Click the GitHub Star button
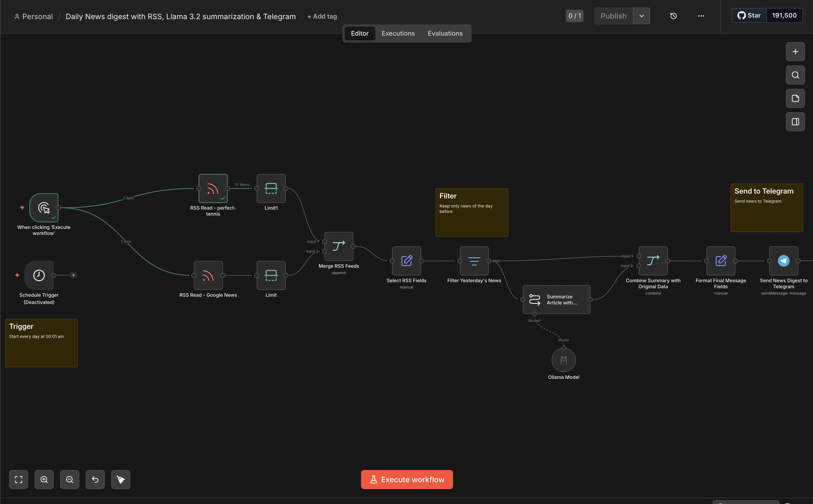This screenshot has height=504, width=813. 749,15
